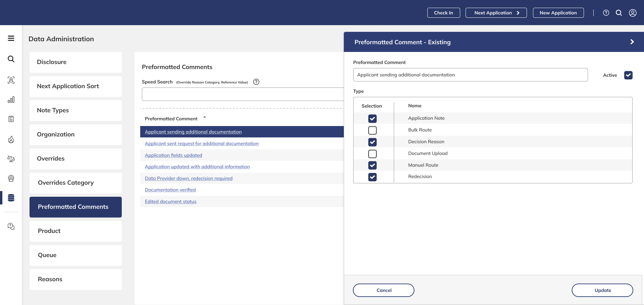644x305 pixels.
Task: Open 'Documentation verified' link
Action: (x=170, y=190)
